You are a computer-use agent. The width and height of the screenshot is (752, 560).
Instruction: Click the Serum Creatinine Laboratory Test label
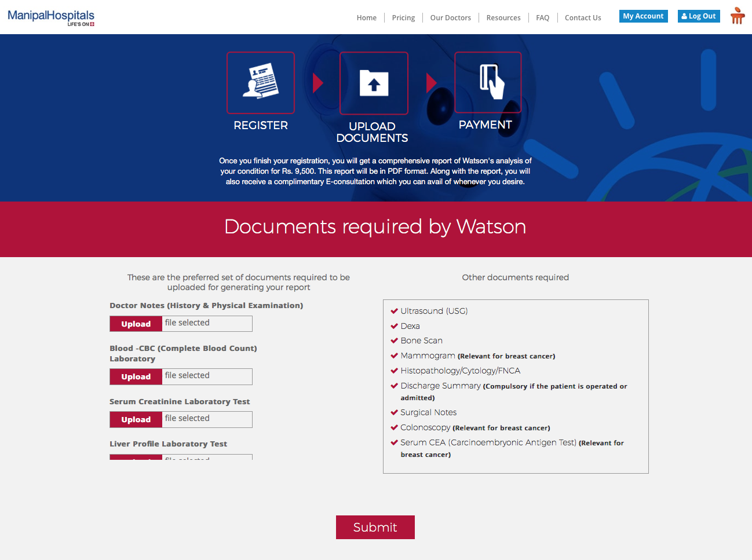coord(180,401)
